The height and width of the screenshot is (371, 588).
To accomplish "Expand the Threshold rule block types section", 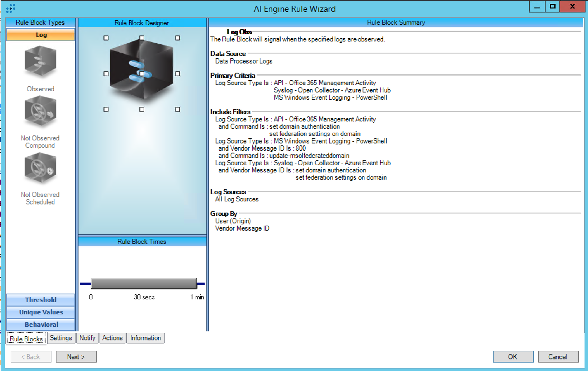I will click(41, 300).
